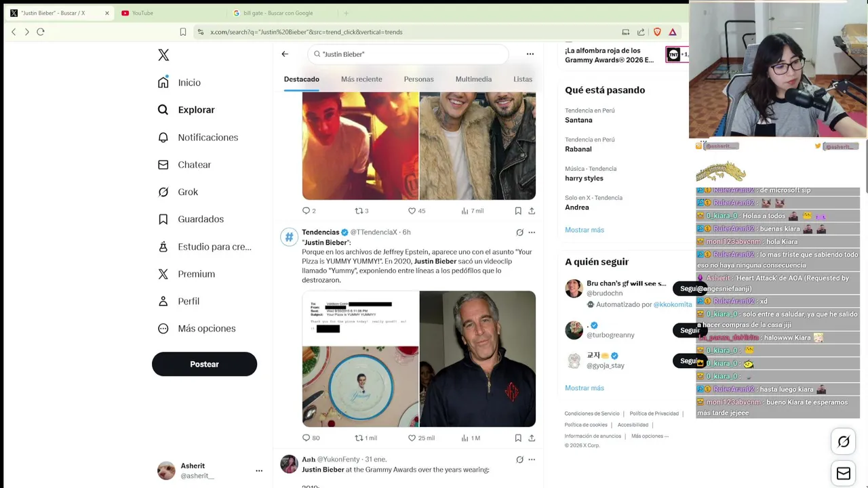Open Epstein photo in Tendencias post
The image size is (868, 488).
(477, 359)
